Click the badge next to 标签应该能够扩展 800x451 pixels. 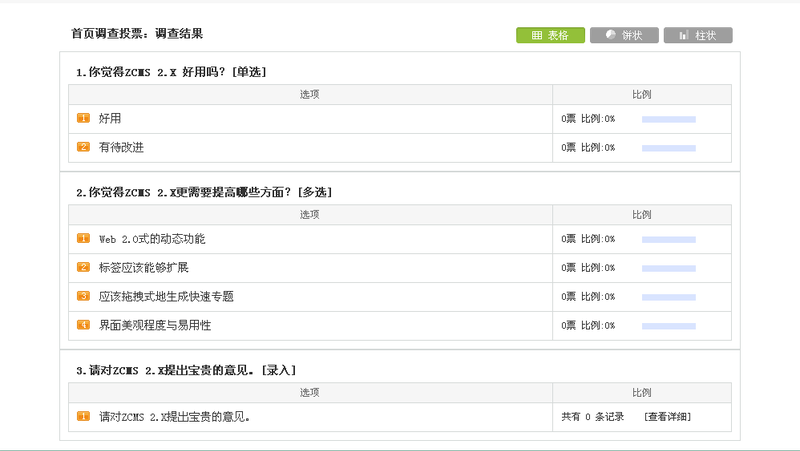(84, 267)
